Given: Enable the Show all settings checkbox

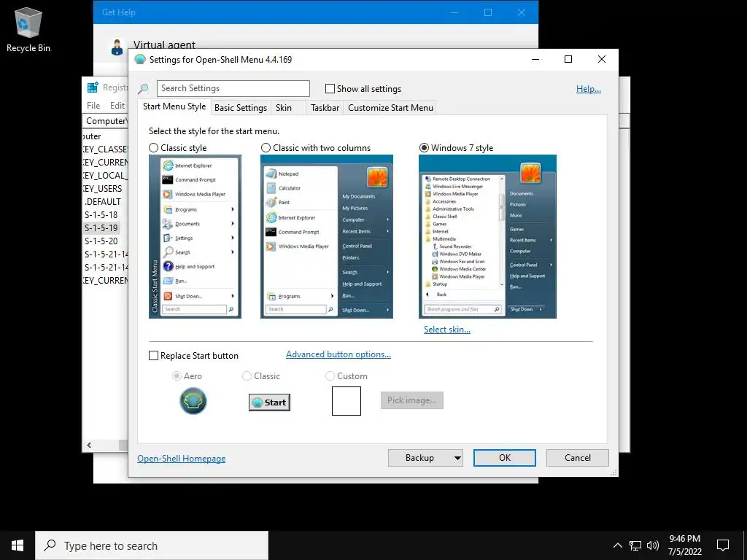Looking at the screenshot, I should pos(330,88).
